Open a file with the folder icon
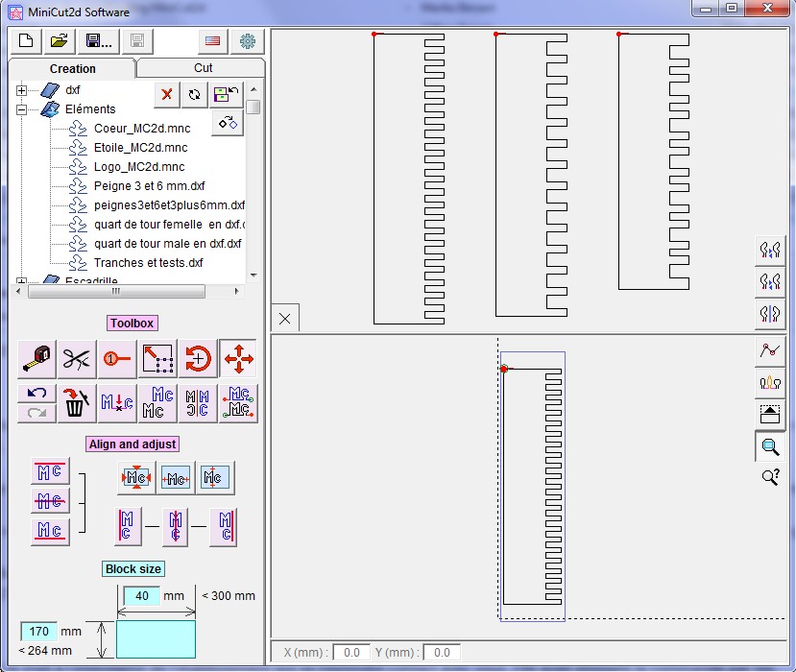 (60, 41)
